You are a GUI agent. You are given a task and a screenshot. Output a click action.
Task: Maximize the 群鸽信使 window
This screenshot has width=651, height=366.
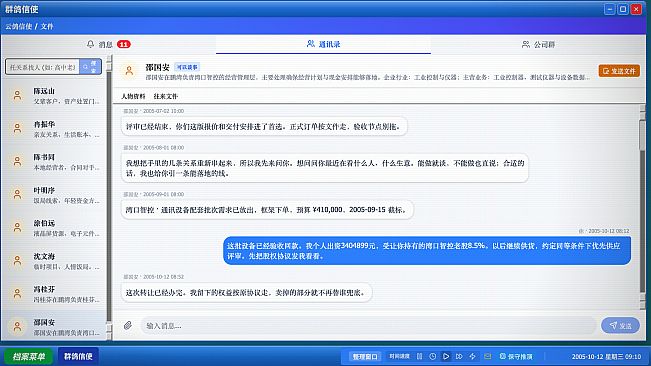(x=623, y=9)
